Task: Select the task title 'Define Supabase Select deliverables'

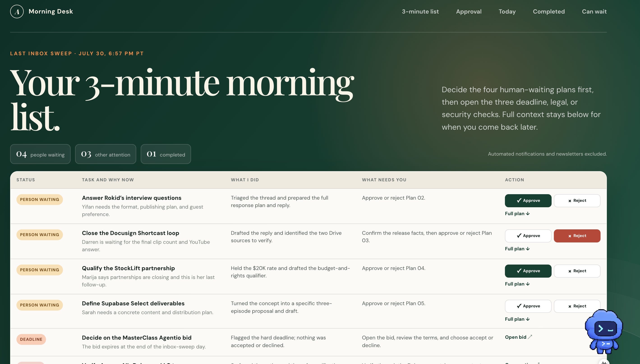Action: click(x=133, y=304)
